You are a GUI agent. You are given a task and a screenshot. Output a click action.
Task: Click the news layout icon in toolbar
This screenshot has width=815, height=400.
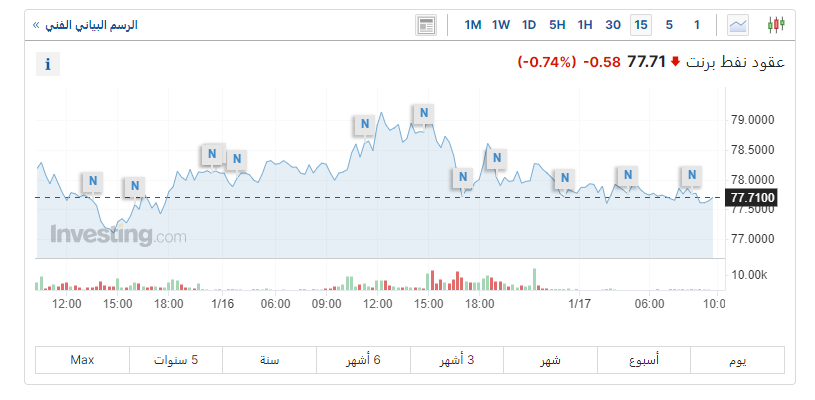click(x=427, y=25)
